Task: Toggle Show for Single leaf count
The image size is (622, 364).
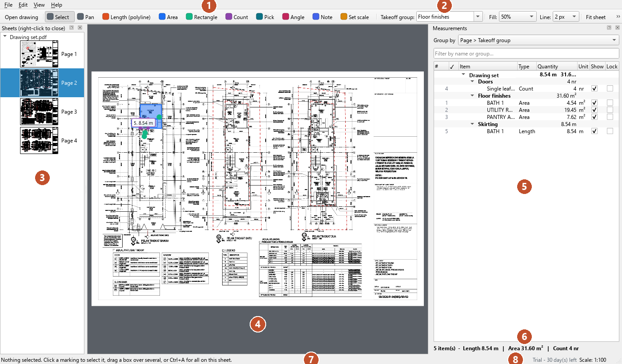Action: [594, 89]
